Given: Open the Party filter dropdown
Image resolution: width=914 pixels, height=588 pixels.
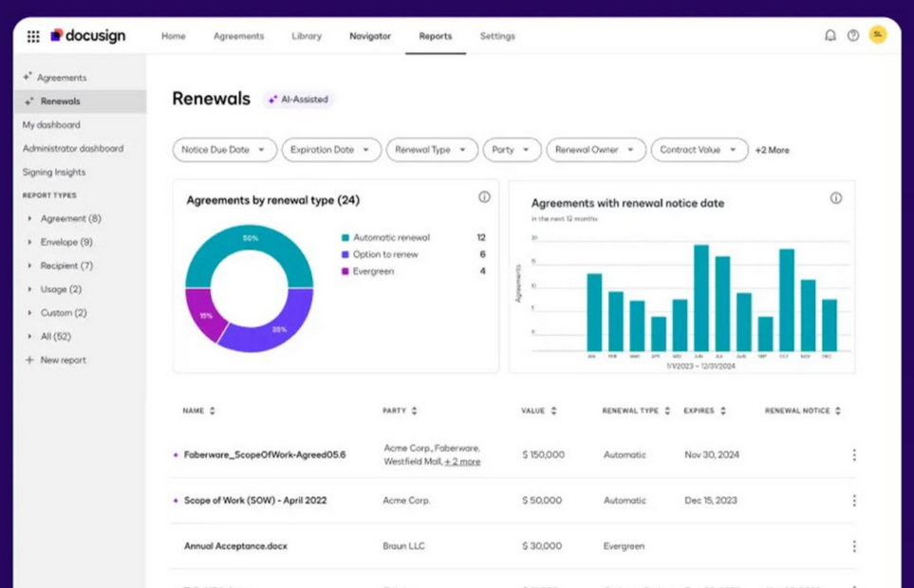Looking at the screenshot, I should [x=511, y=149].
